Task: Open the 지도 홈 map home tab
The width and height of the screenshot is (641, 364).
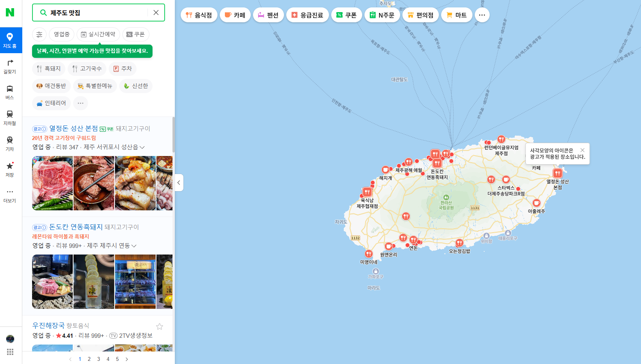Action: pos(10,40)
